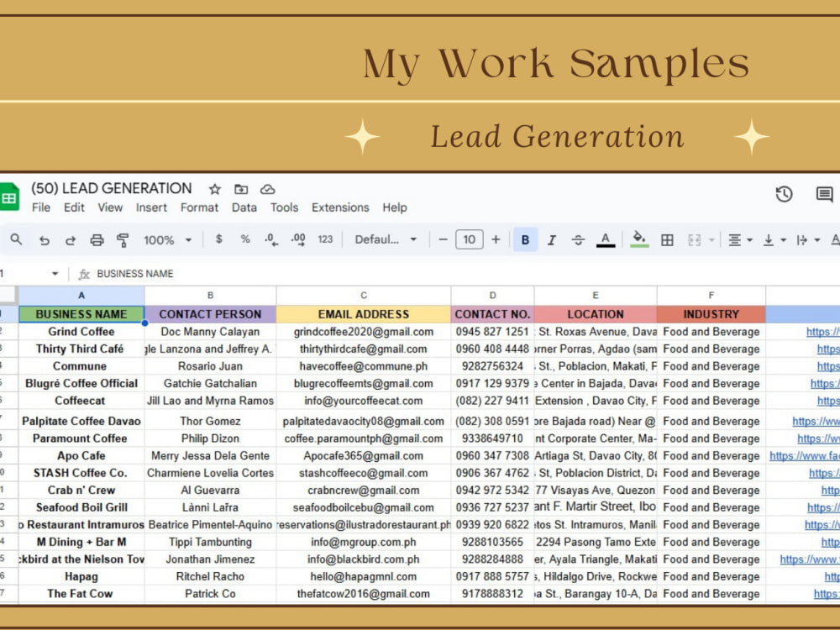Toggle italic formatting button
This screenshot has height=630, width=840.
(551, 240)
